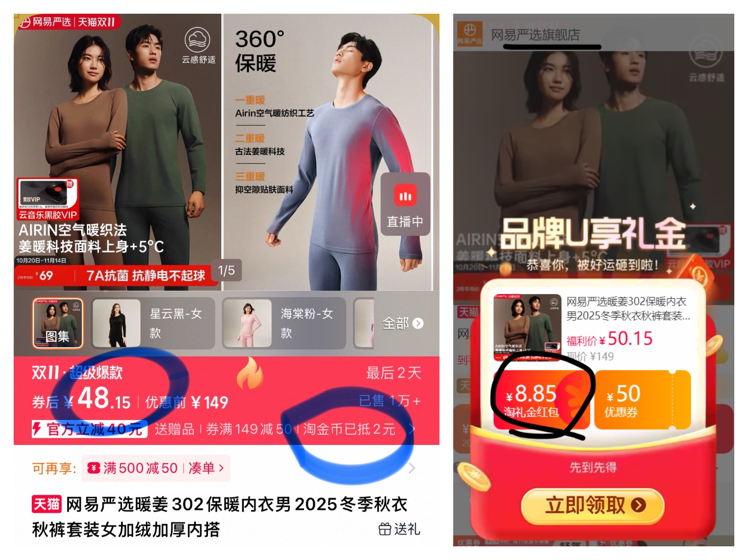Tap the 立即领取 claim button
Viewport: 748px width, 560px height.
tap(593, 505)
